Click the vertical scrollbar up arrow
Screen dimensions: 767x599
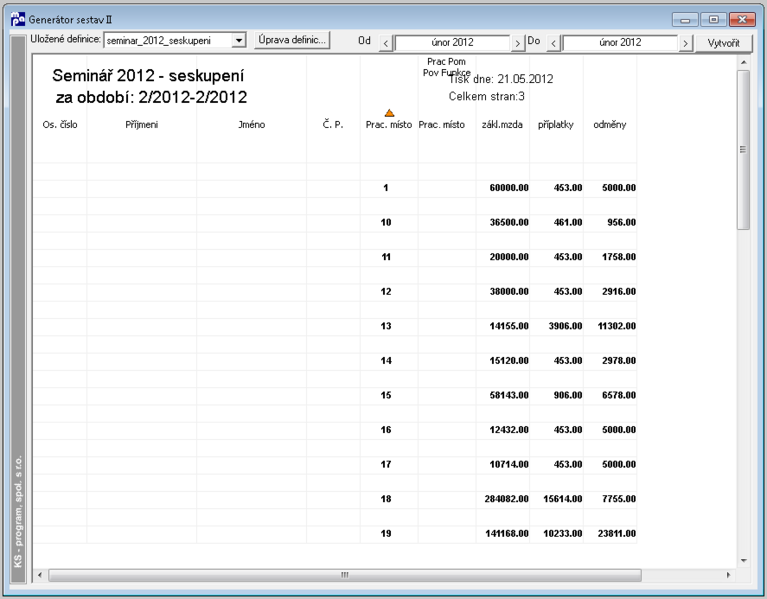click(744, 62)
